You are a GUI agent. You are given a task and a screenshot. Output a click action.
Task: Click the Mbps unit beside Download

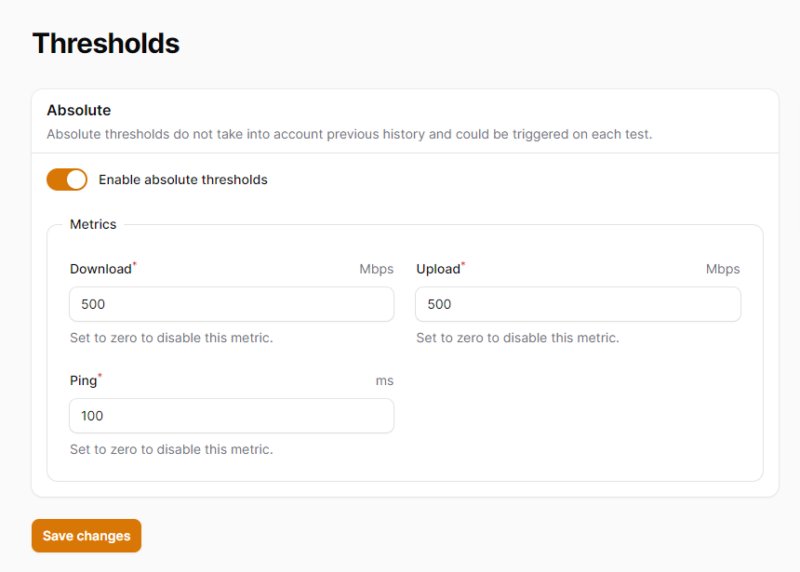pos(376,269)
